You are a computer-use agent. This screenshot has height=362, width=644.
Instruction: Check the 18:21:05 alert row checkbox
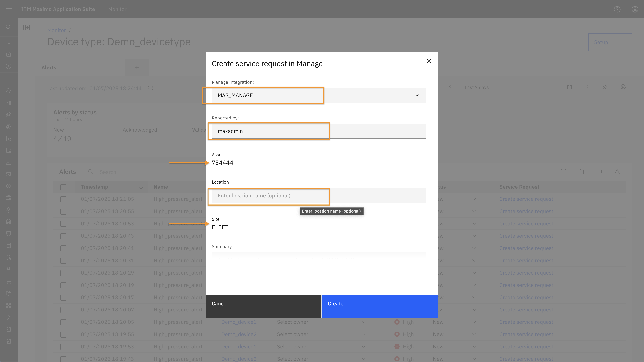click(63, 199)
